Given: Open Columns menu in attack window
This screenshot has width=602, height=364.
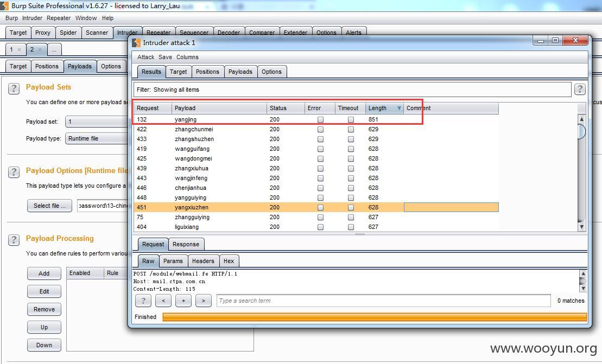Looking at the screenshot, I should [x=187, y=57].
